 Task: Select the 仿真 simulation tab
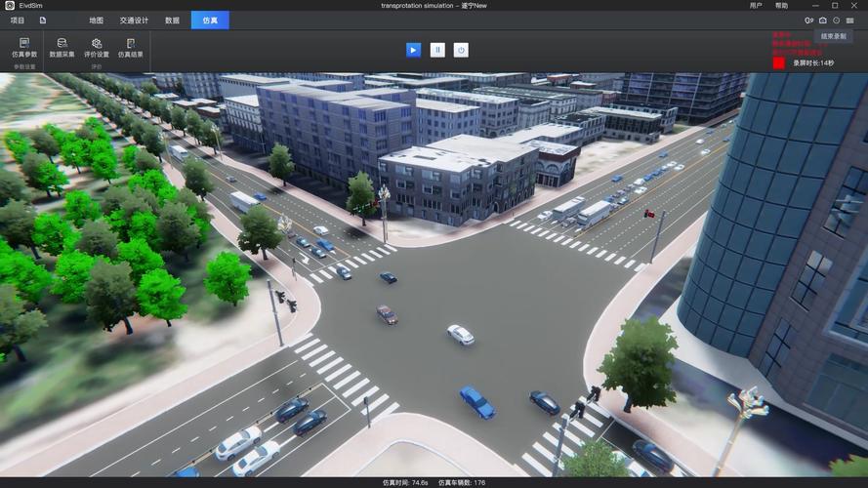(x=210, y=20)
